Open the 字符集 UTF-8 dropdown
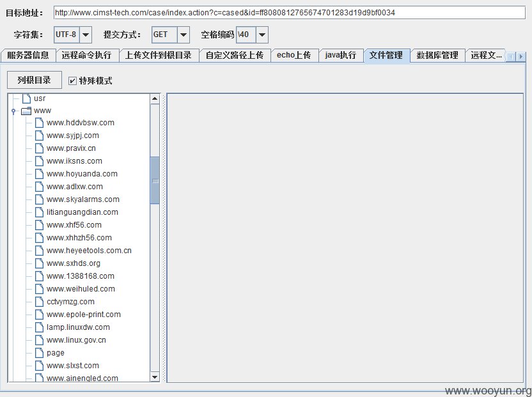 click(x=86, y=35)
